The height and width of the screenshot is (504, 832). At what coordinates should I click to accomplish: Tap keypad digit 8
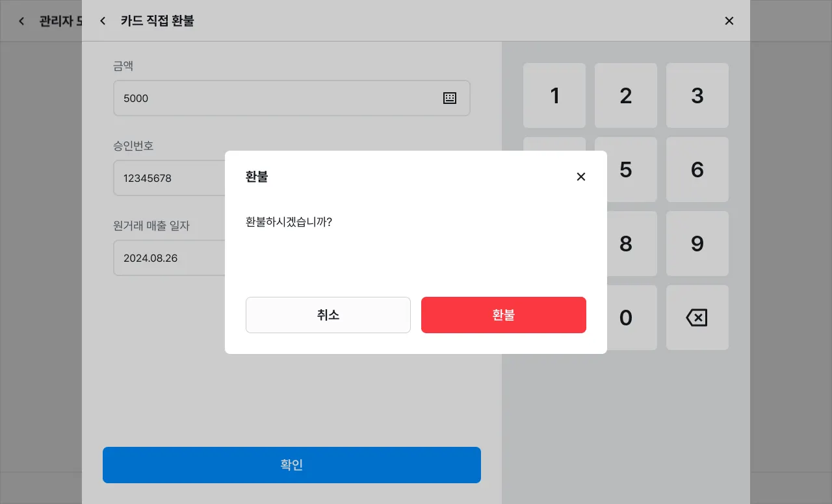[626, 244]
